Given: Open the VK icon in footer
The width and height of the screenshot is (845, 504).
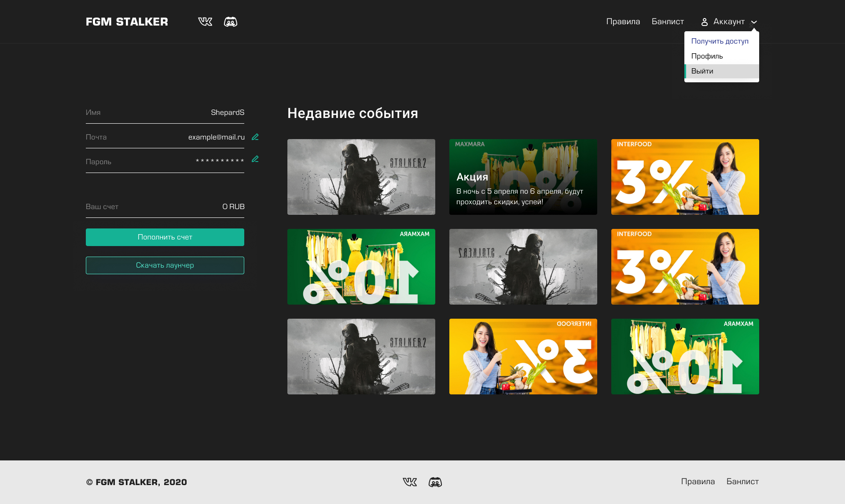Looking at the screenshot, I should coord(410,482).
